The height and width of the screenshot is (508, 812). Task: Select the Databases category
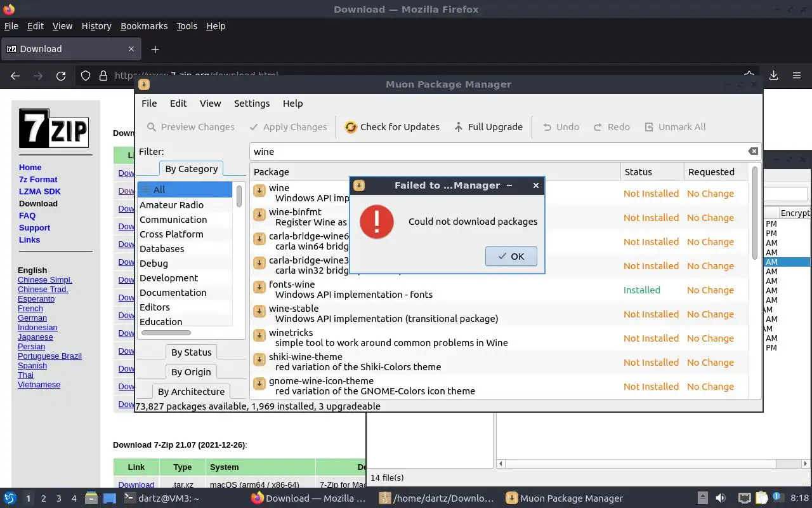[x=185, y=249]
